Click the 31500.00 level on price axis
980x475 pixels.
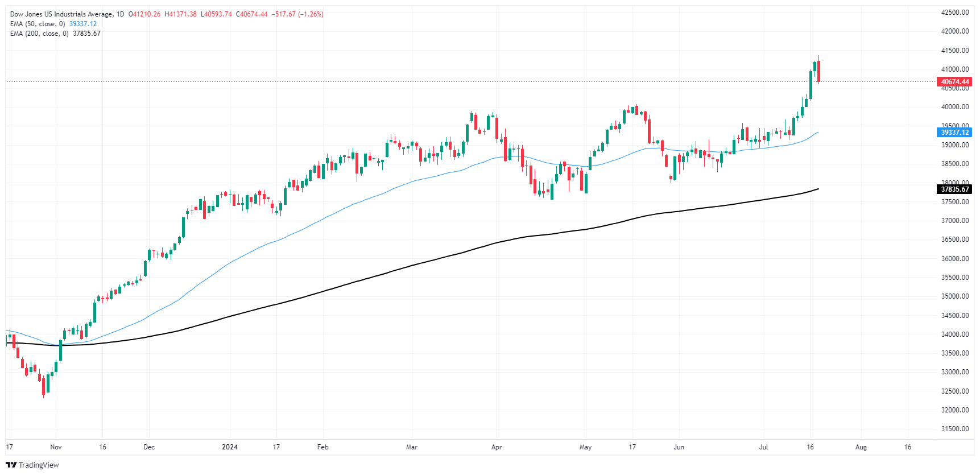coord(955,429)
